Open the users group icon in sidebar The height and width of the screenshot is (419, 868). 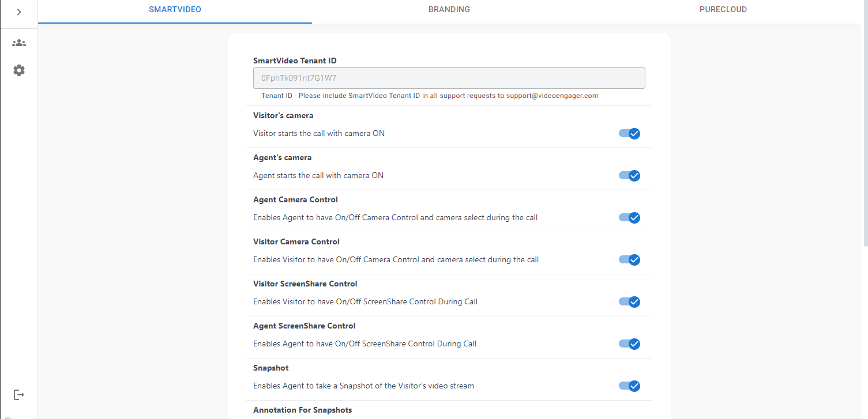pyautogui.click(x=19, y=43)
